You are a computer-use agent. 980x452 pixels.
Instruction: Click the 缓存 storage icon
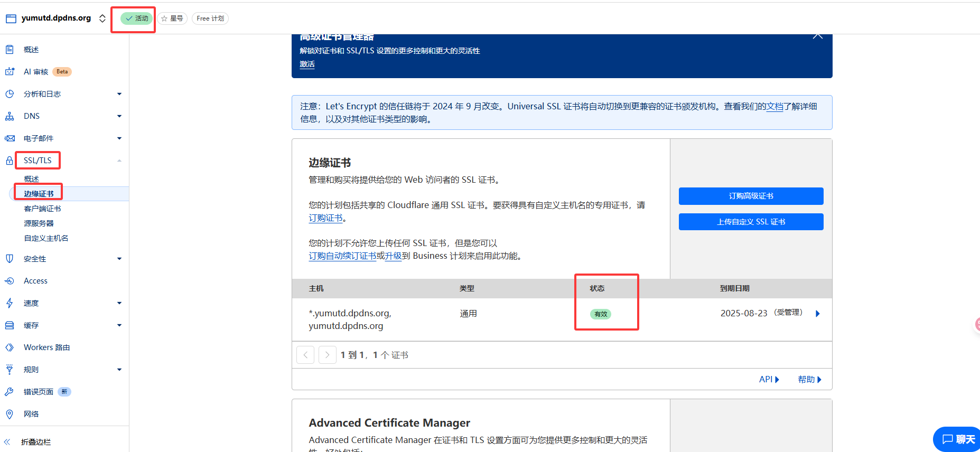pos(10,325)
